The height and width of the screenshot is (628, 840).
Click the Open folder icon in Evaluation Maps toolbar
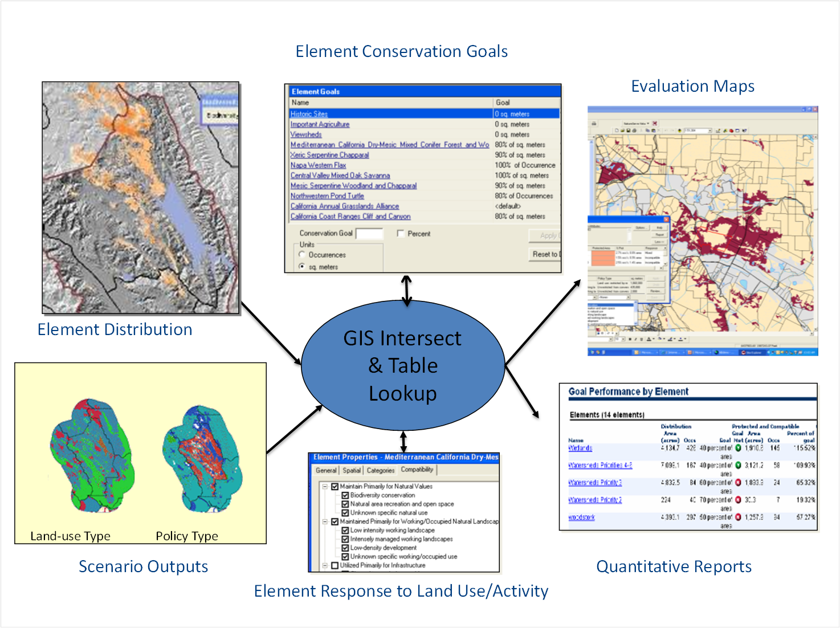click(x=622, y=130)
